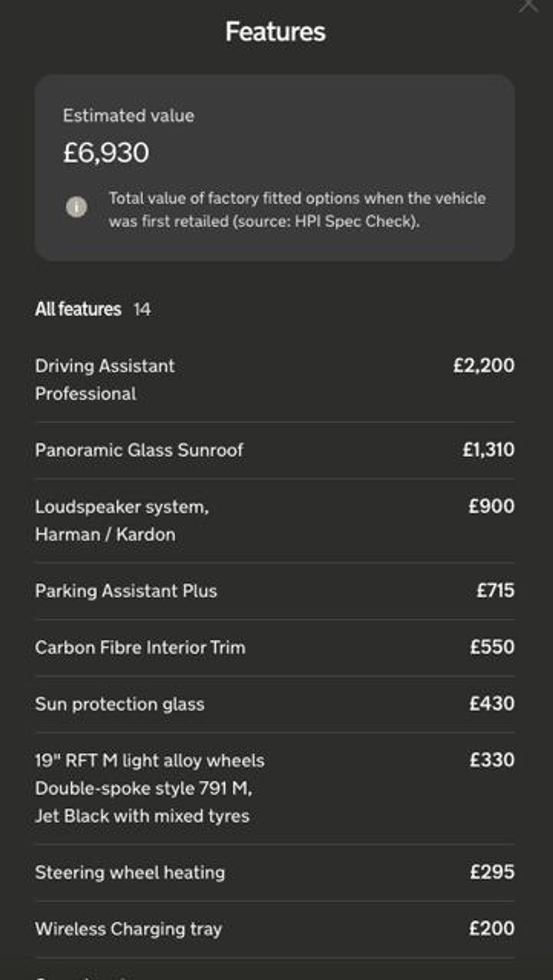Click the Estimated value label
This screenshot has height=980, width=553.
pos(129,116)
